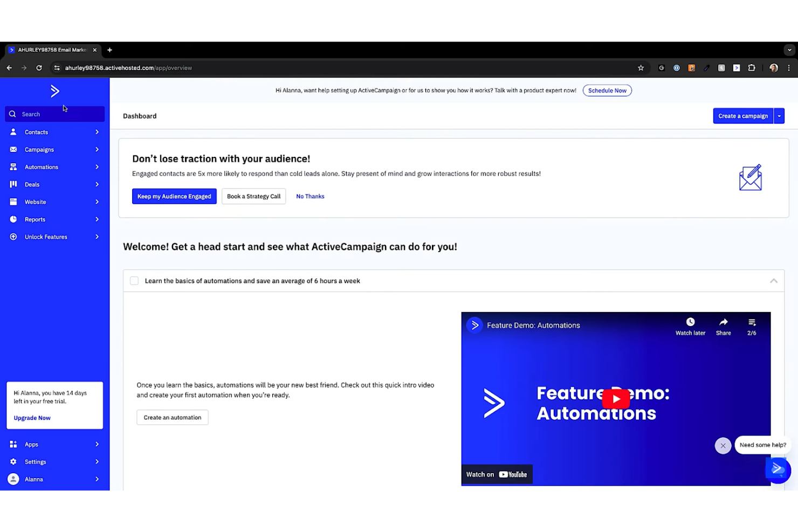Open Contacts in the sidebar
Viewport: 798px width, 532px height.
coord(54,132)
